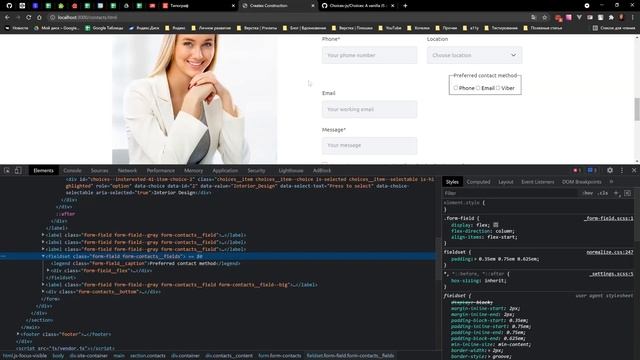Select section.contacts in the breadcrumb
This screenshot has width=640, height=360.
[x=148, y=356]
